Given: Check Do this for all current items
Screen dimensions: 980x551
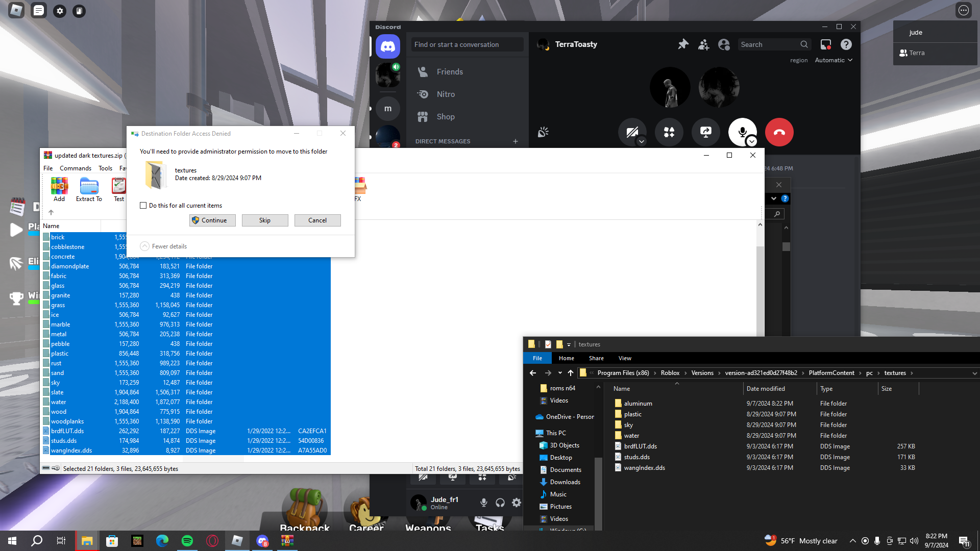Looking at the screenshot, I should point(143,206).
